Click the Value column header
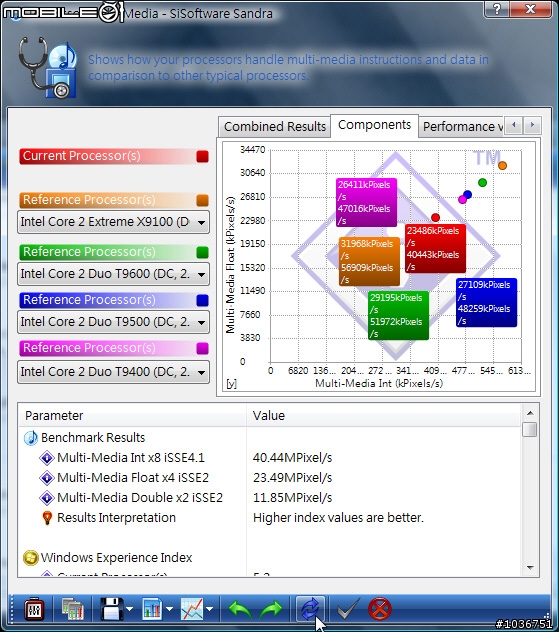559x632 pixels. [383, 416]
